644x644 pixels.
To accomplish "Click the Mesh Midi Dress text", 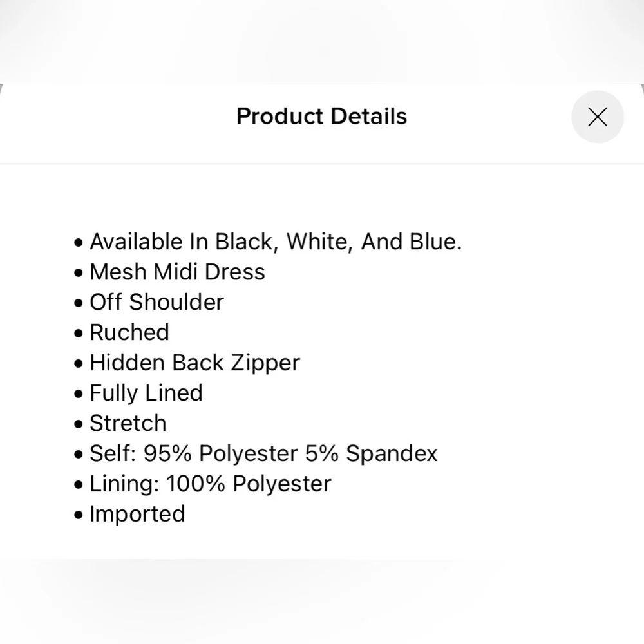I will pyautogui.click(x=177, y=272).
